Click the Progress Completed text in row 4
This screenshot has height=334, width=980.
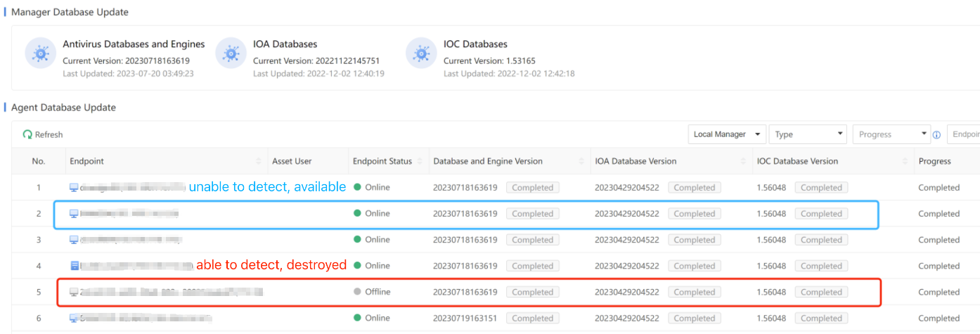[939, 266]
